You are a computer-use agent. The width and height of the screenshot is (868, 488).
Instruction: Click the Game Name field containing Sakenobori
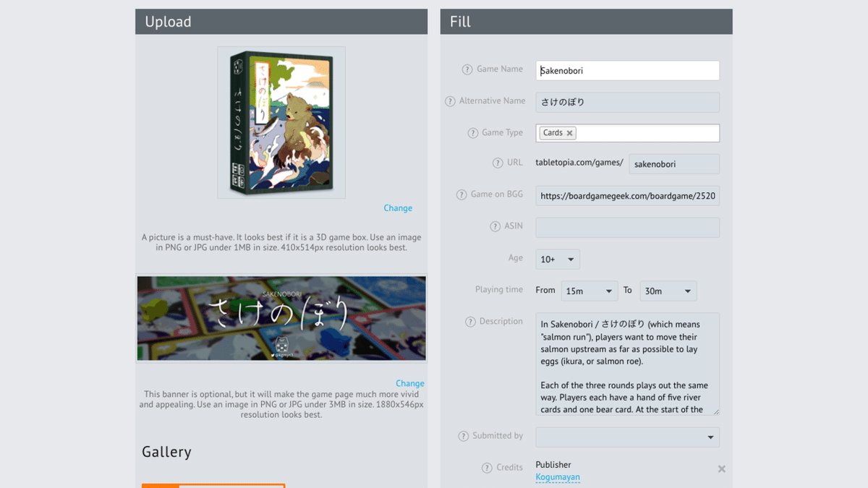628,70
